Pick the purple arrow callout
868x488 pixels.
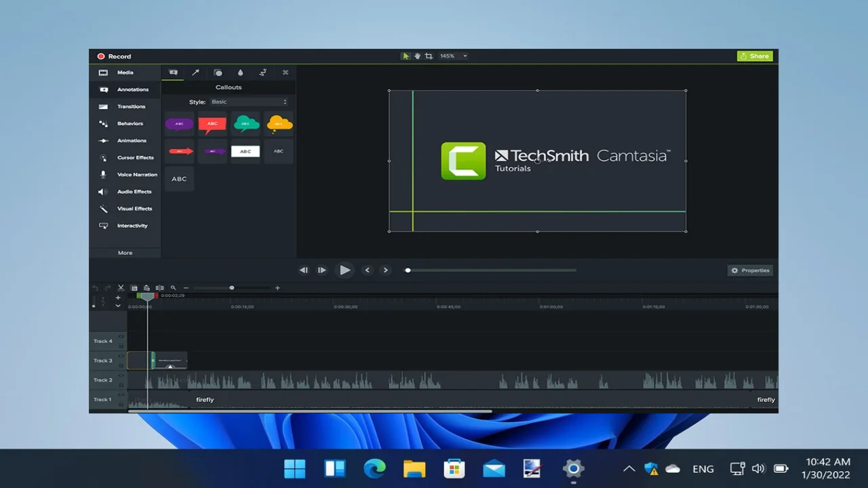point(212,151)
